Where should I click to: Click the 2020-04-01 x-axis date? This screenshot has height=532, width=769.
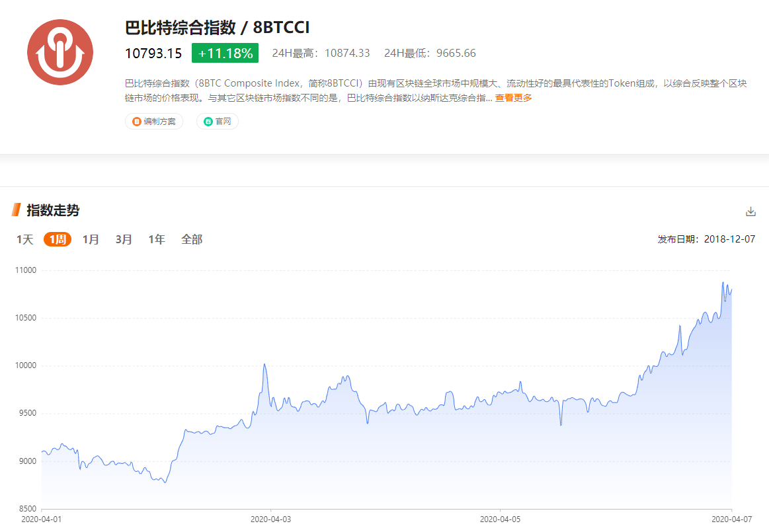(x=42, y=519)
